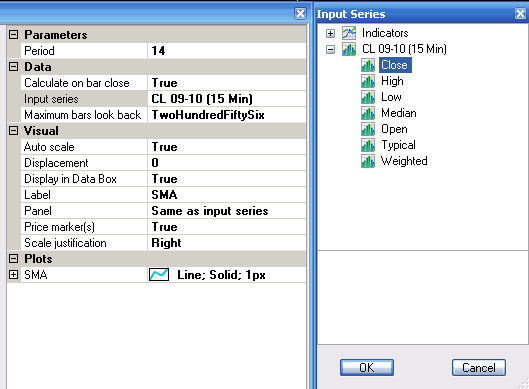
Task: Select the Low input series
Action: click(391, 97)
